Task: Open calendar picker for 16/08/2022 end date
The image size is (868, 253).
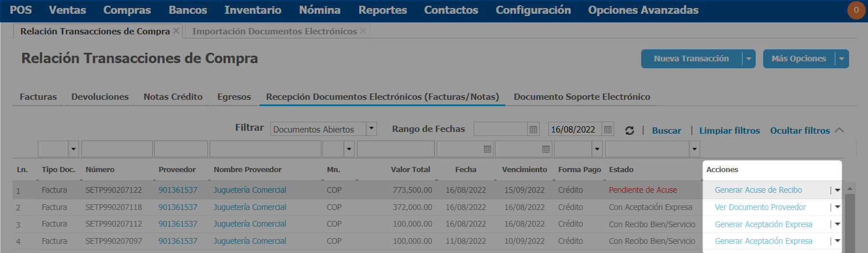Action: [x=608, y=130]
